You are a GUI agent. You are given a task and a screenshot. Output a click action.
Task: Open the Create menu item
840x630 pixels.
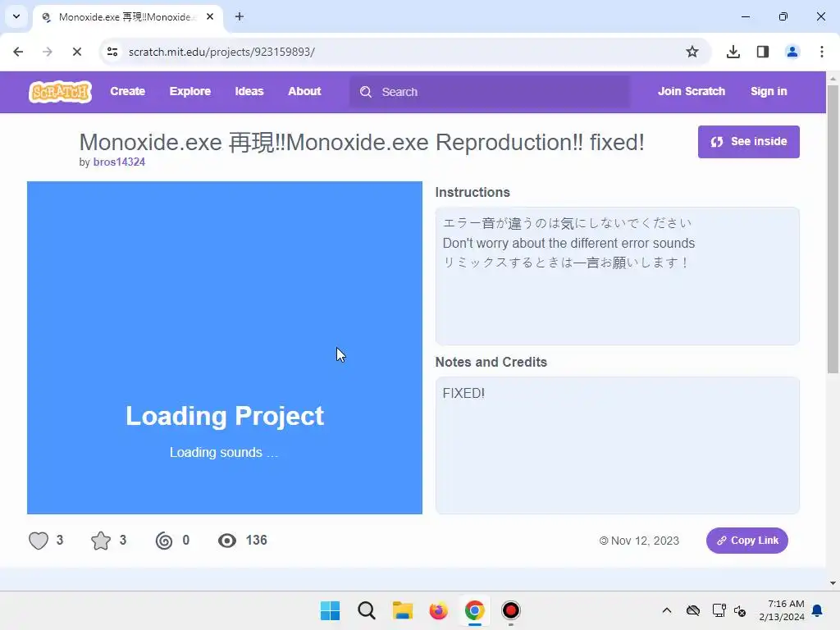point(127,92)
